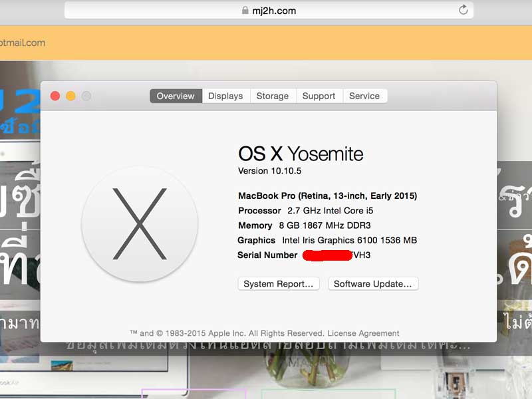The height and width of the screenshot is (399, 532).
Task: Select the 8 GB 1867 MHz DDR3 value
Action: tap(325, 225)
